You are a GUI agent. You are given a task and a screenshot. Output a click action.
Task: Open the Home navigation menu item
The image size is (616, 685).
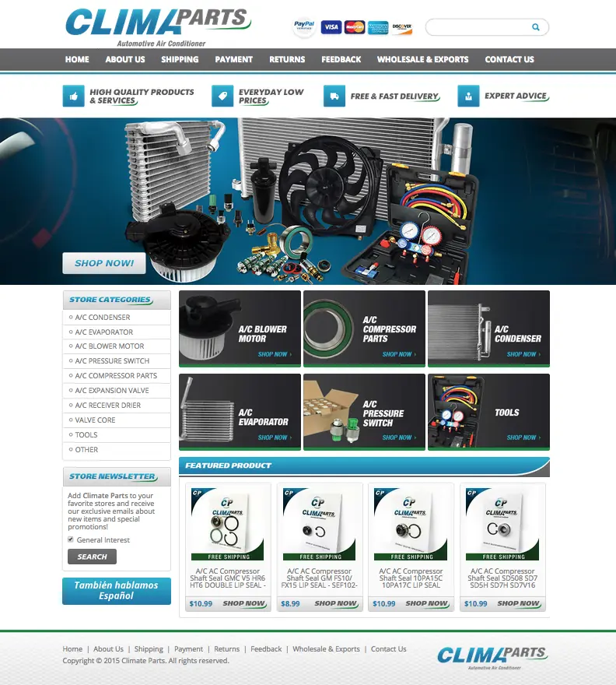pos(77,59)
